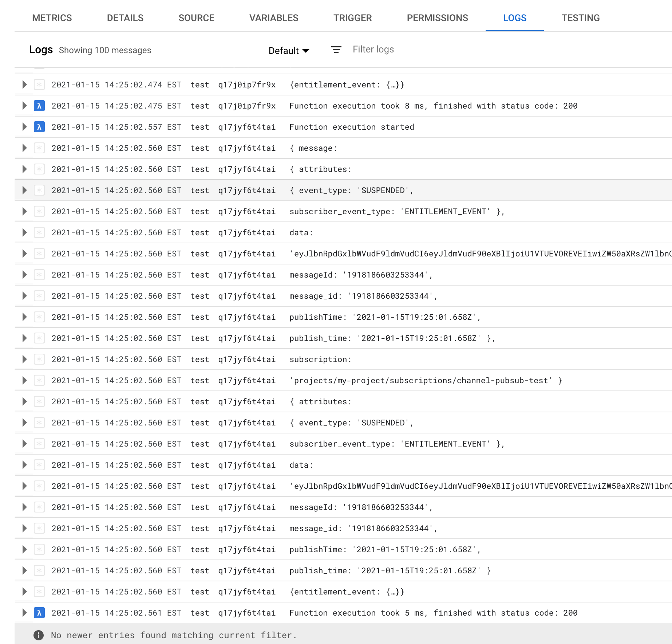Click the lambda icon beside execution took 8 ms
Viewport: 672px width, 644px height.
(39, 106)
